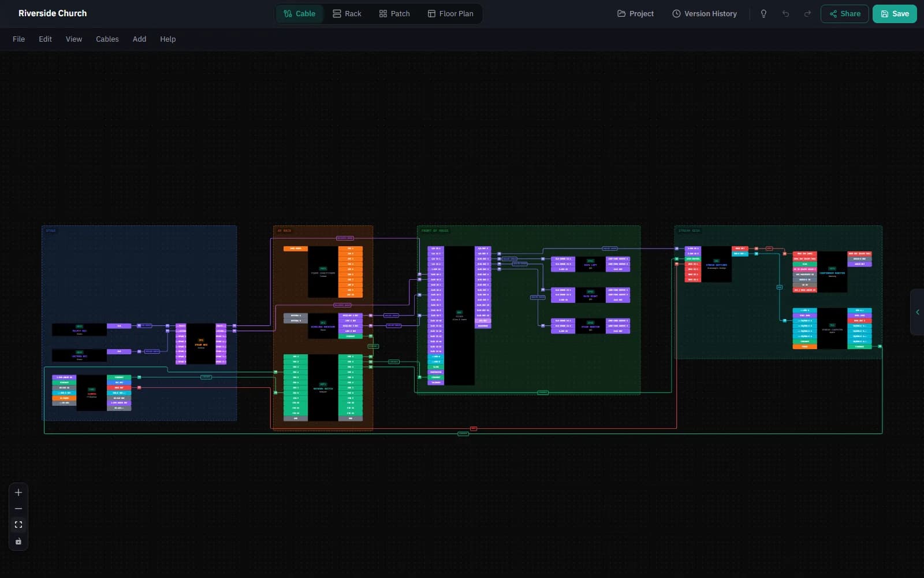Screen dimensions: 924x578
Task: Save the project
Action: pos(895,13)
